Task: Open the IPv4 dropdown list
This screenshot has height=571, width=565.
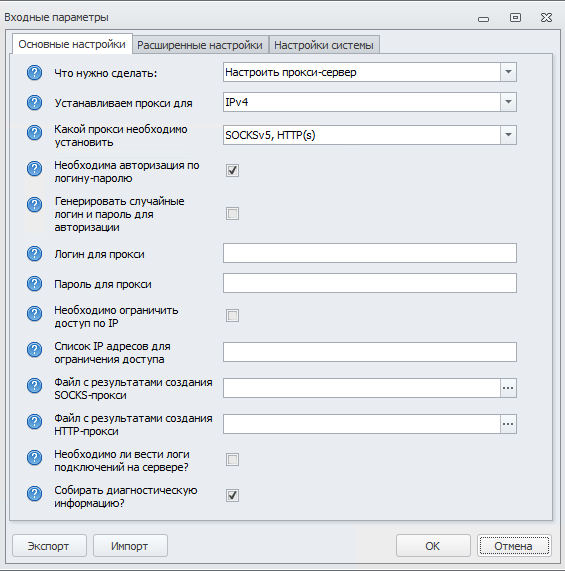Action: 508,102
